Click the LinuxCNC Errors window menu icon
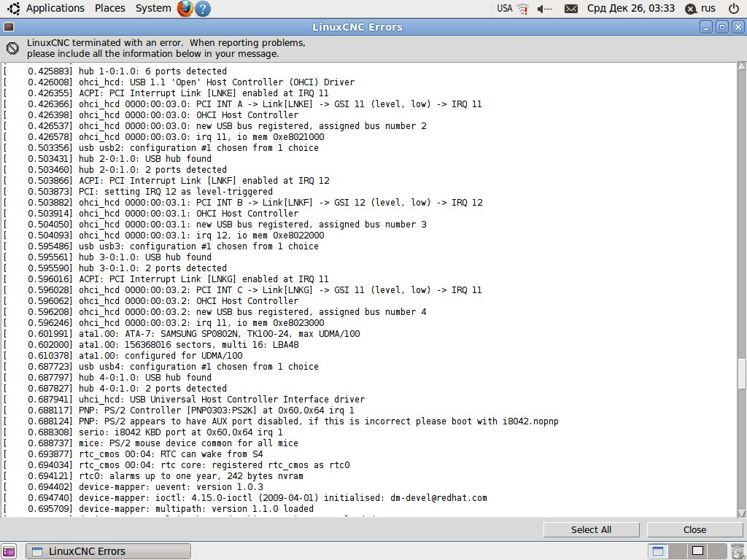The image size is (747, 560). (9, 27)
